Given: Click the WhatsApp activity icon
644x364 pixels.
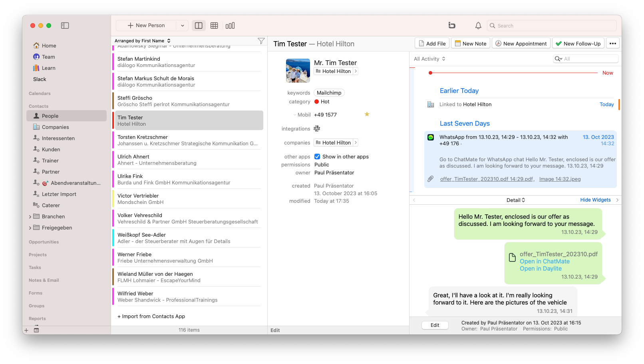Looking at the screenshot, I should [x=431, y=137].
